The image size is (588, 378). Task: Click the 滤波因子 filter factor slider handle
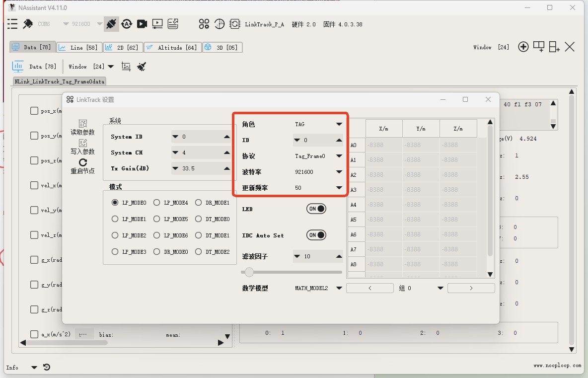tap(249, 272)
